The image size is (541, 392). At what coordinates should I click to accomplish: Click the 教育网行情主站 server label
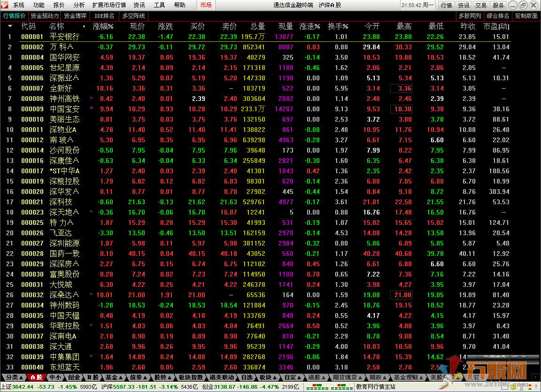pyautogui.click(x=376, y=387)
